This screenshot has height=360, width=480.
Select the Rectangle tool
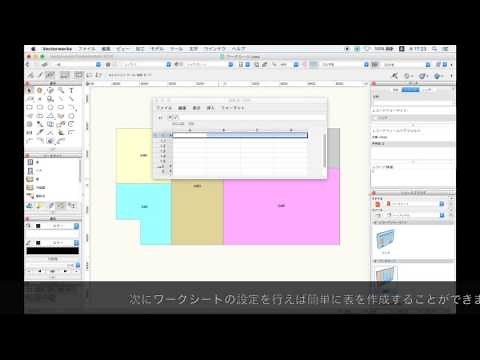click(29, 107)
